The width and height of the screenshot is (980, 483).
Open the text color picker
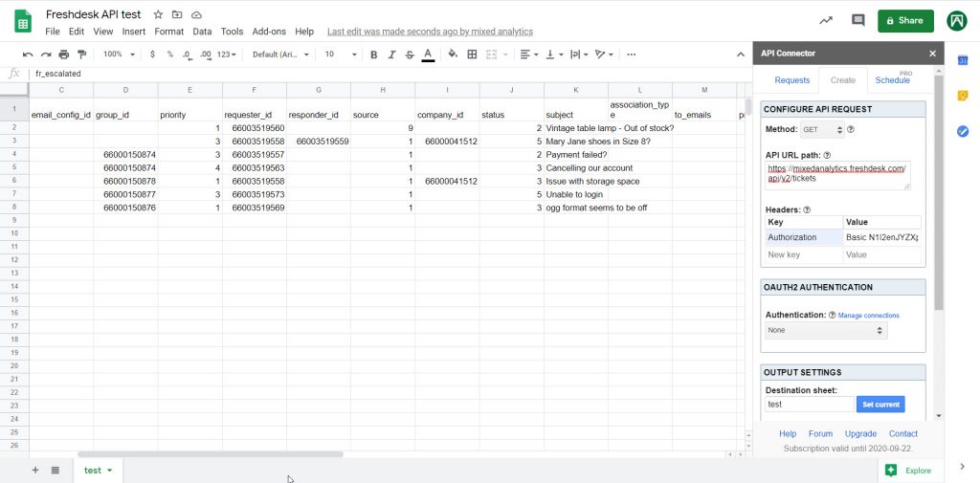(428, 55)
